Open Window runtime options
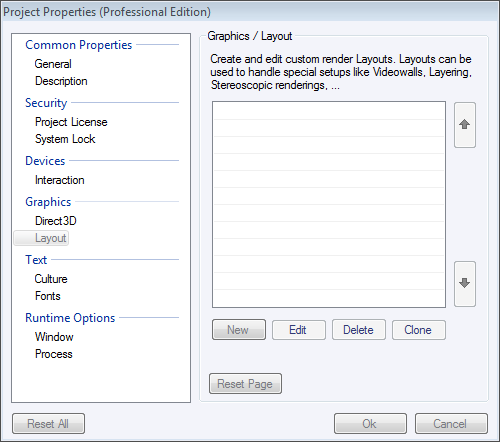The width and height of the screenshot is (500, 442). click(54, 337)
